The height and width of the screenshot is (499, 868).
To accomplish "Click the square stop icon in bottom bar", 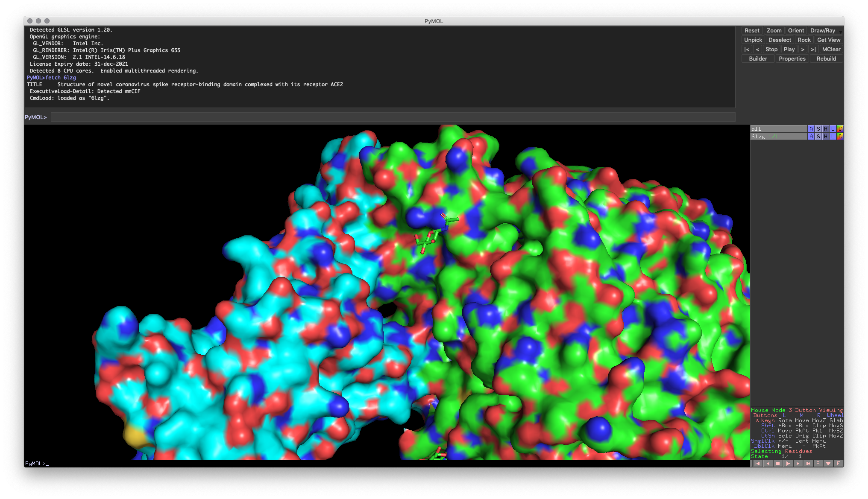I will tap(778, 464).
